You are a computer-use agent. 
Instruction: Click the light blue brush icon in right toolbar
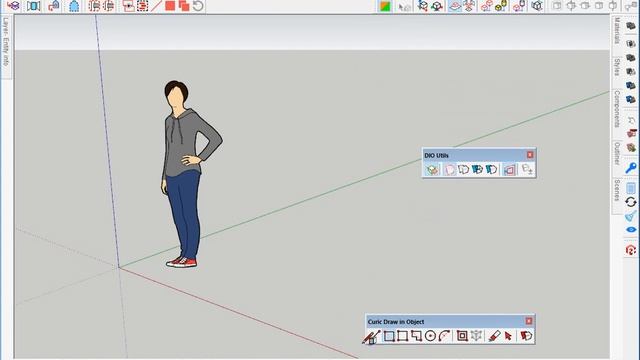click(631, 216)
